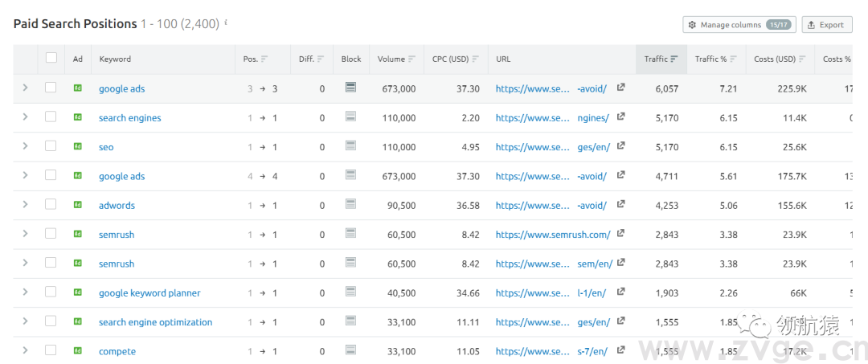
Task: Open external link icon for adwords URL
Action: point(620,204)
